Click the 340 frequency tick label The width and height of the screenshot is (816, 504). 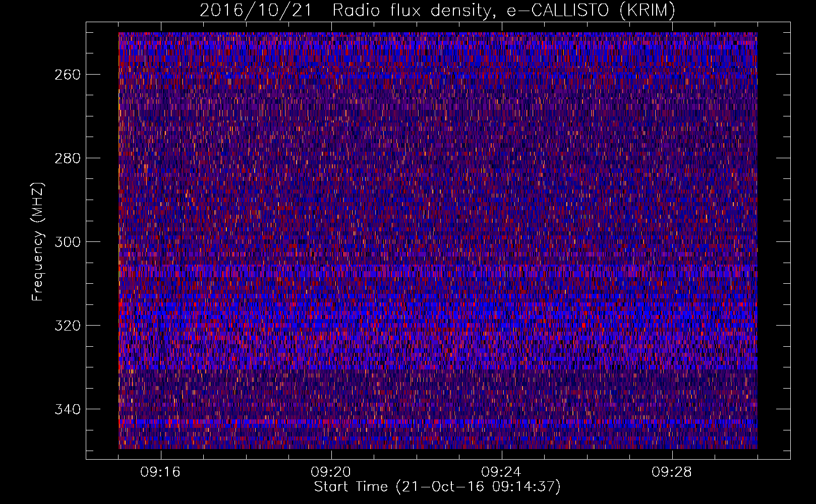coord(67,409)
